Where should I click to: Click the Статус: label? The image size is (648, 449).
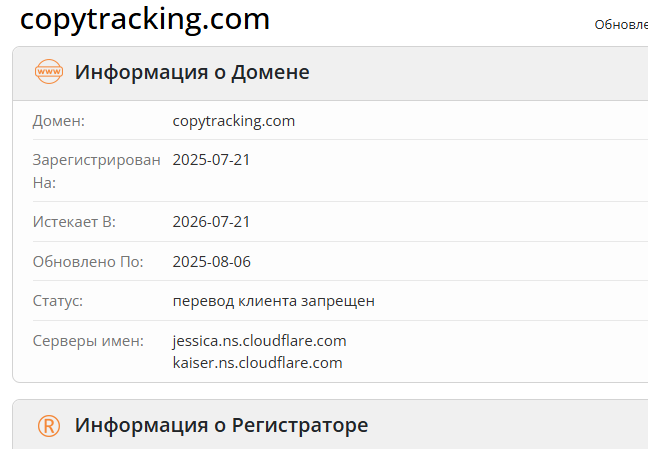pyautogui.click(x=58, y=301)
